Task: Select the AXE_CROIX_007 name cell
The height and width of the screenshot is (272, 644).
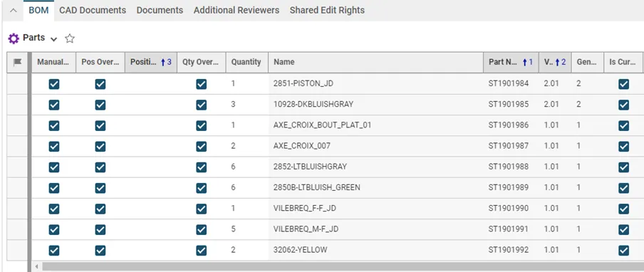Action: click(x=376, y=146)
